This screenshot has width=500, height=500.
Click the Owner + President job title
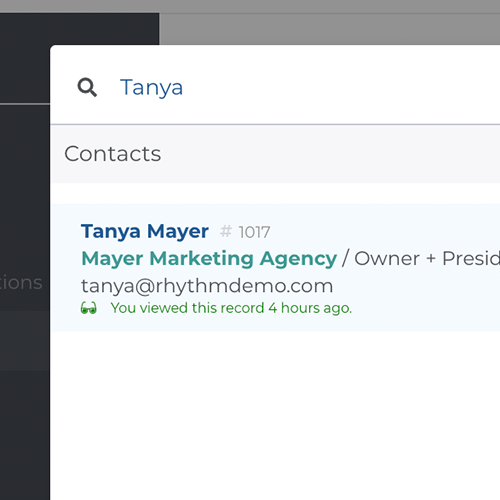coord(427,259)
